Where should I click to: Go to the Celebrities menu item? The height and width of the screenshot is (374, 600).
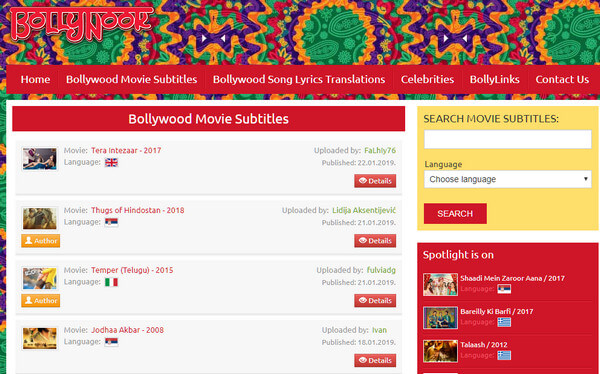point(427,79)
